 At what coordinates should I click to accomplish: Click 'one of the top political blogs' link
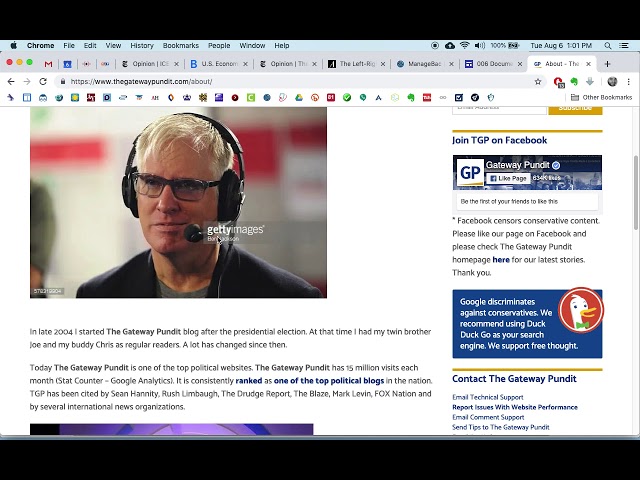click(x=329, y=381)
